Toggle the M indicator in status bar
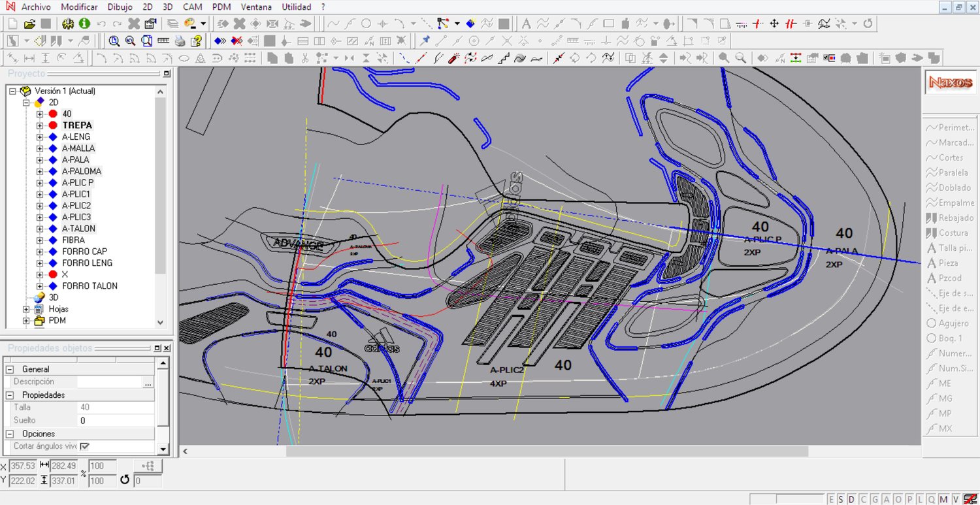The image size is (980, 505). pyautogui.click(x=944, y=500)
